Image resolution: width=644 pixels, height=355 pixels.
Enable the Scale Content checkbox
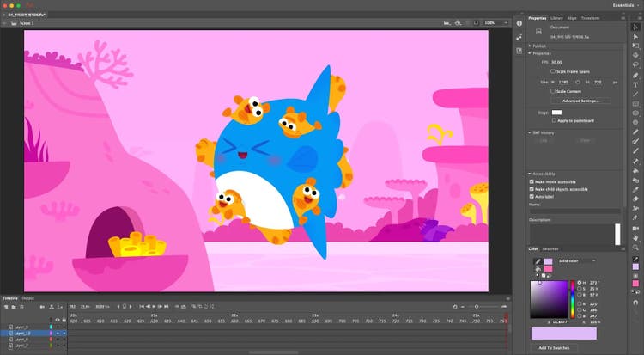coord(553,91)
